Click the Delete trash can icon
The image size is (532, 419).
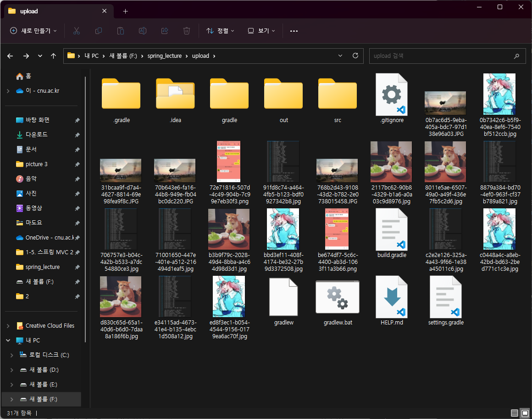(187, 31)
